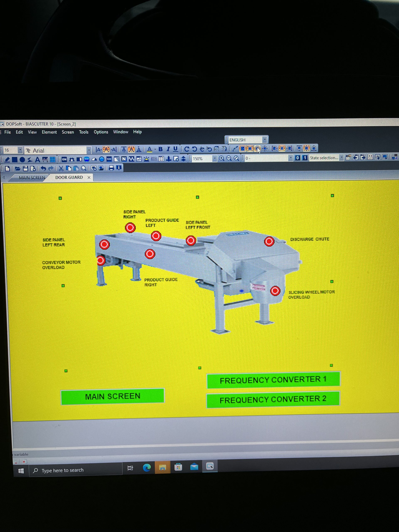
Task: Switch to the MAIN SCREEN tab
Action: pos(32,178)
